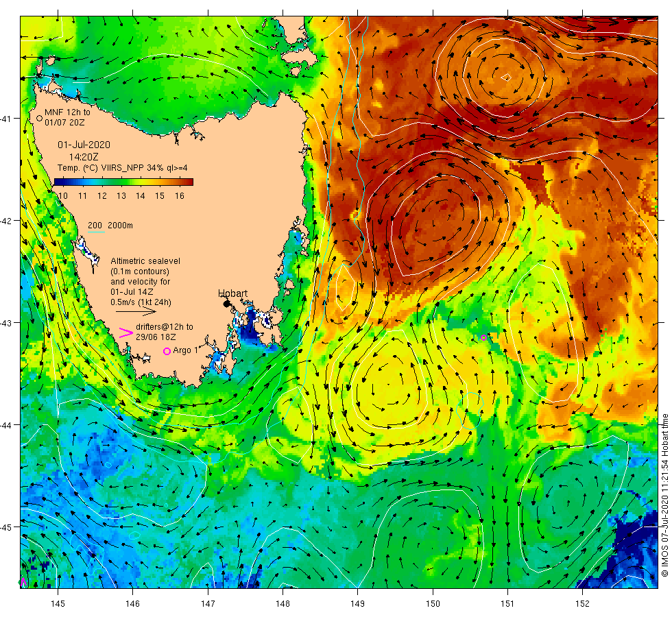Click the date text 01-Jul-2020
This screenshot has height=617, width=672.
[84, 145]
